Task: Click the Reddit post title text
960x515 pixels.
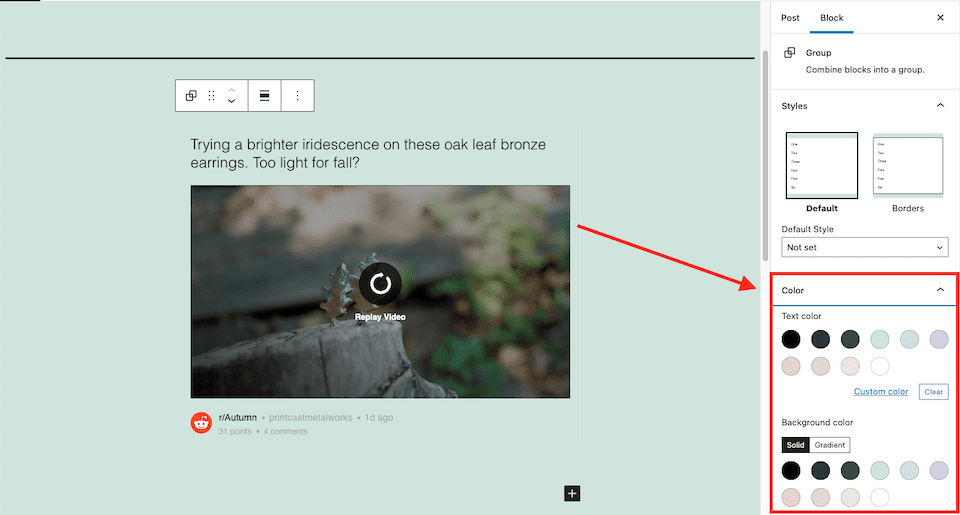Action: coord(368,154)
